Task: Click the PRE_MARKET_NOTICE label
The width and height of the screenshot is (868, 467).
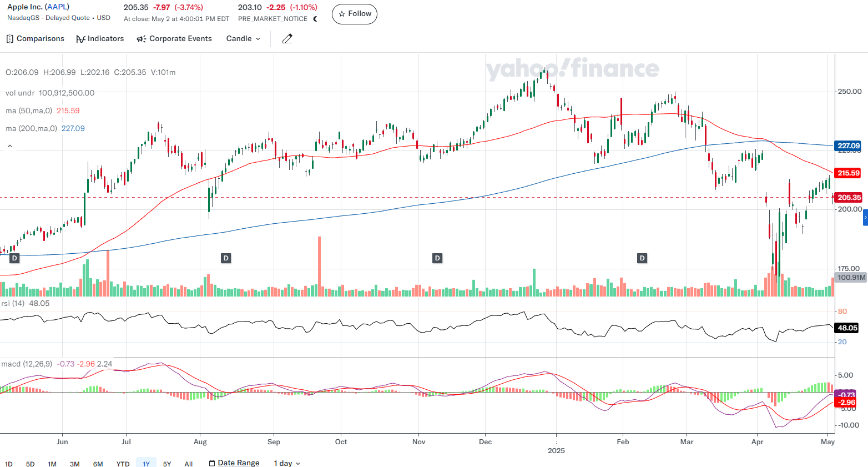Action: [272, 19]
